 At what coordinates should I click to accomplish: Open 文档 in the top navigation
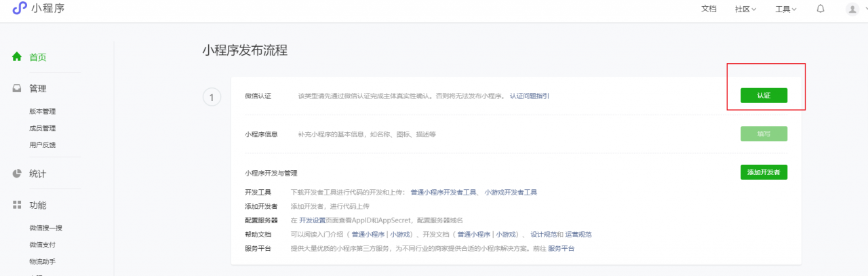[x=709, y=9]
